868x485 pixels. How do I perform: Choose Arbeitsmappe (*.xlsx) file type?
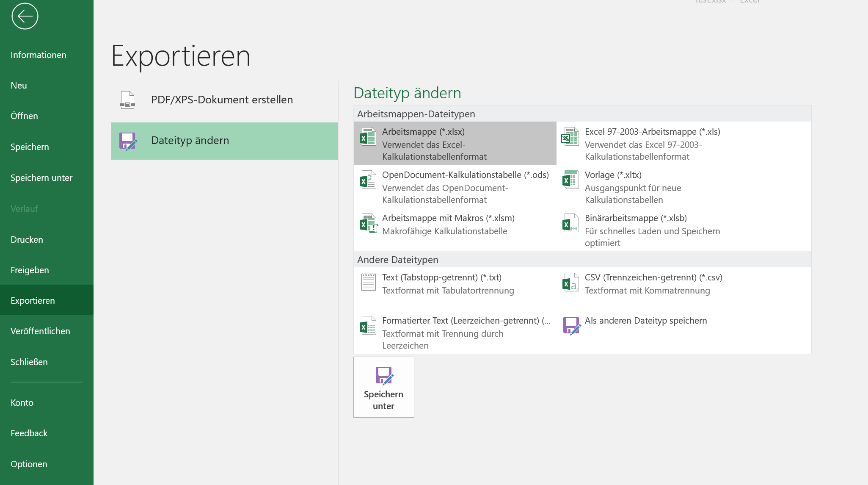[x=455, y=143]
